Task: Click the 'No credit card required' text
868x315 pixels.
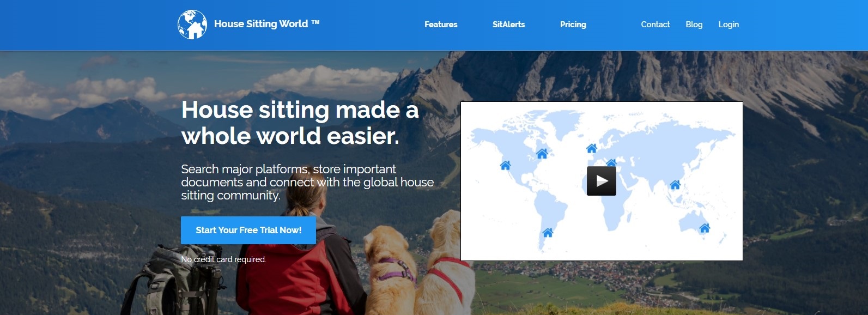Action: (x=223, y=259)
